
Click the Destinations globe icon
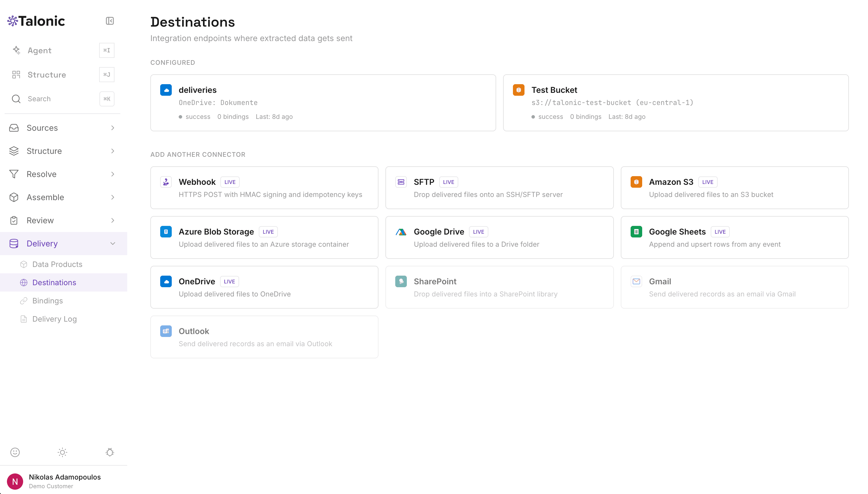click(x=24, y=282)
